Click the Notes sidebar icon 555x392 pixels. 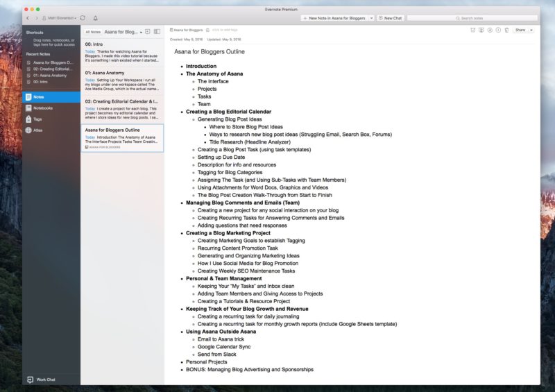28,97
